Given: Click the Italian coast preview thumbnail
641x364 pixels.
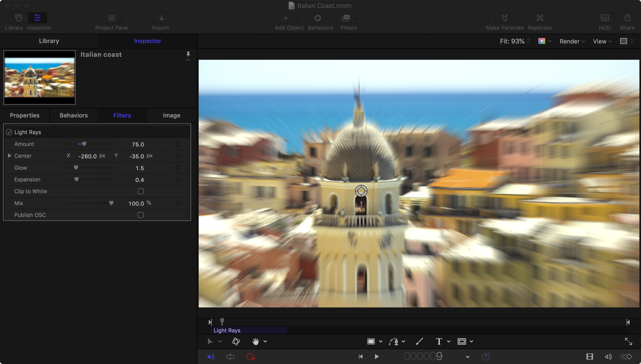Looking at the screenshot, I should [x=40, y=78].
